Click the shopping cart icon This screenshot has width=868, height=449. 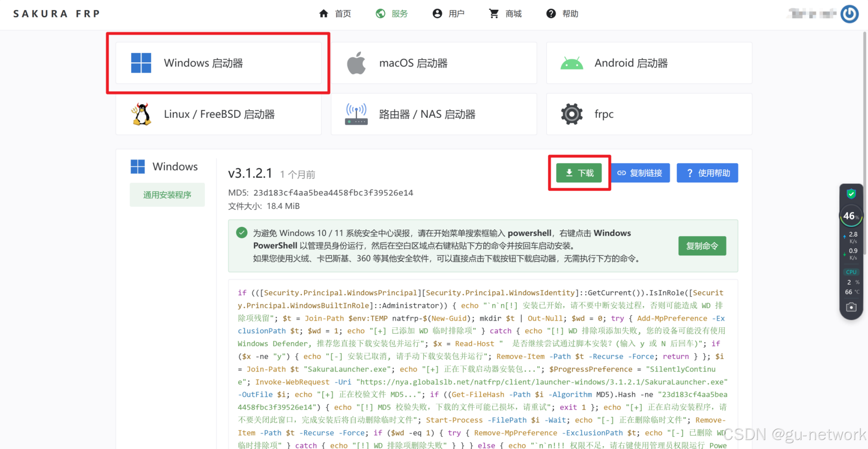pos(494,14)
